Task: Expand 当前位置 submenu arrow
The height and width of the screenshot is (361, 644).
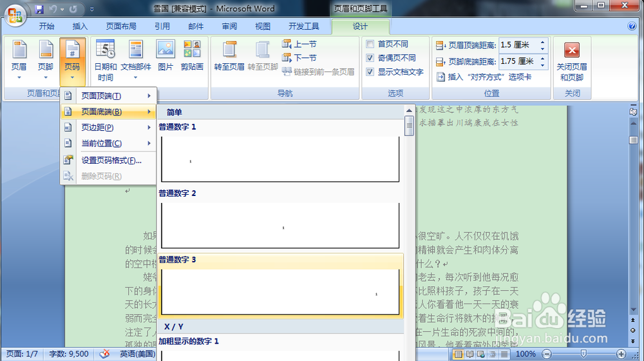Action: [149, 143]
